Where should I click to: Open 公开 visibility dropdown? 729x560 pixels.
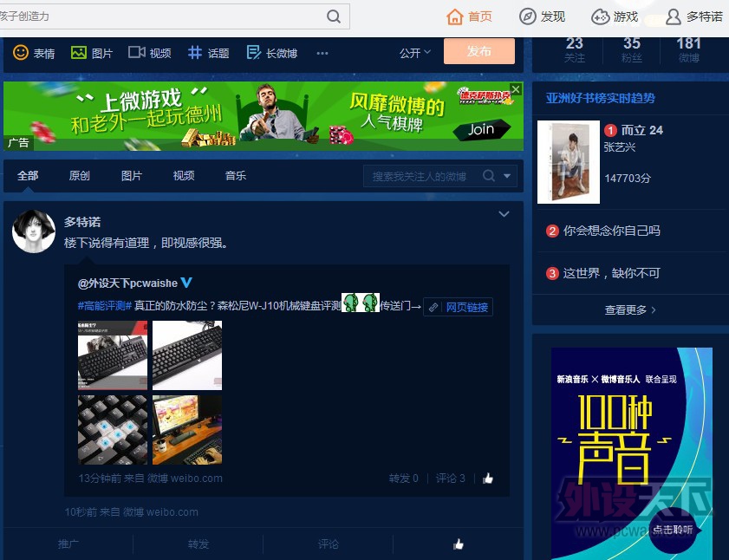pyautogui.click(x=415, y=53)
